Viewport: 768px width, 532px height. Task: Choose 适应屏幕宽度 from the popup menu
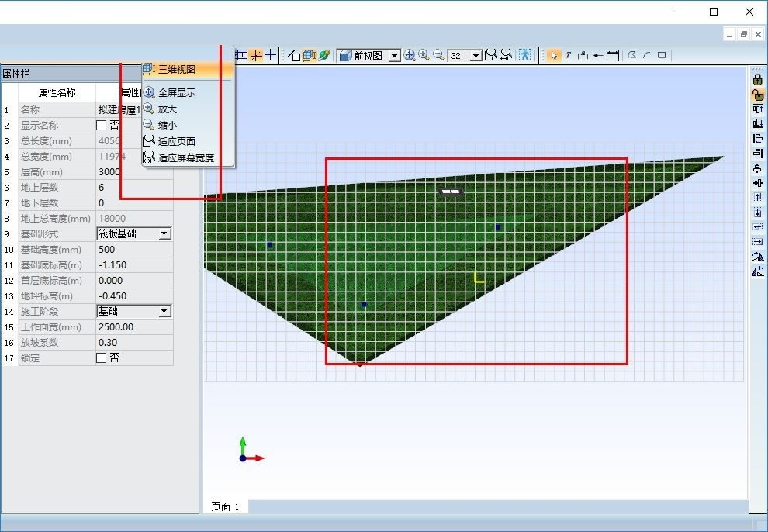pos(188,157)
